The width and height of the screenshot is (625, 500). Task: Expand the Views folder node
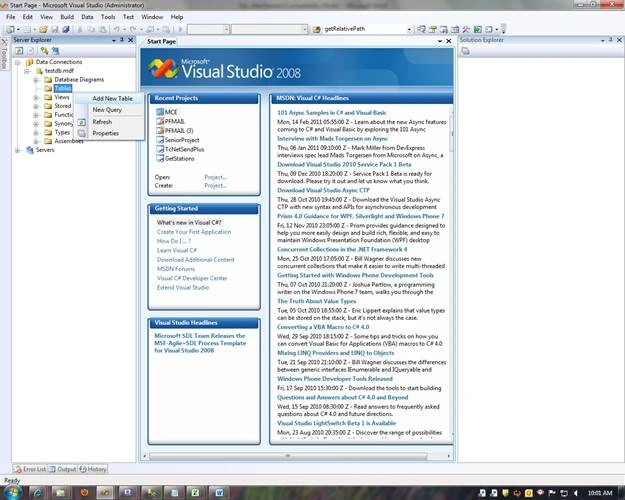[x=35, y=97]
